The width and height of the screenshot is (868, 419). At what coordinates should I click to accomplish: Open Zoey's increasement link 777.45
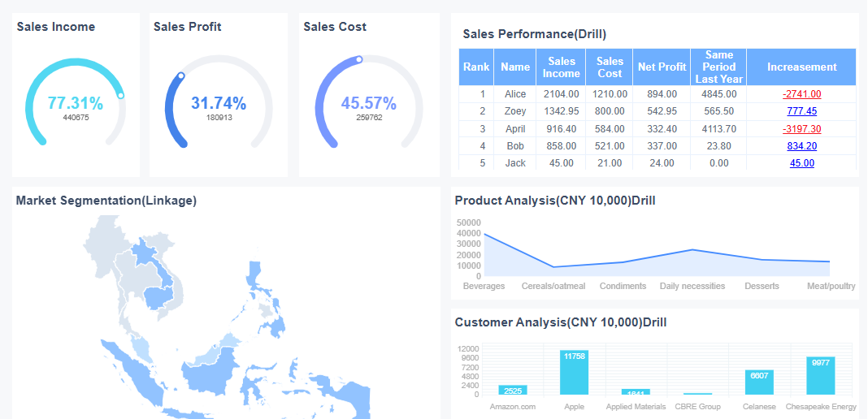click(801, 111)
